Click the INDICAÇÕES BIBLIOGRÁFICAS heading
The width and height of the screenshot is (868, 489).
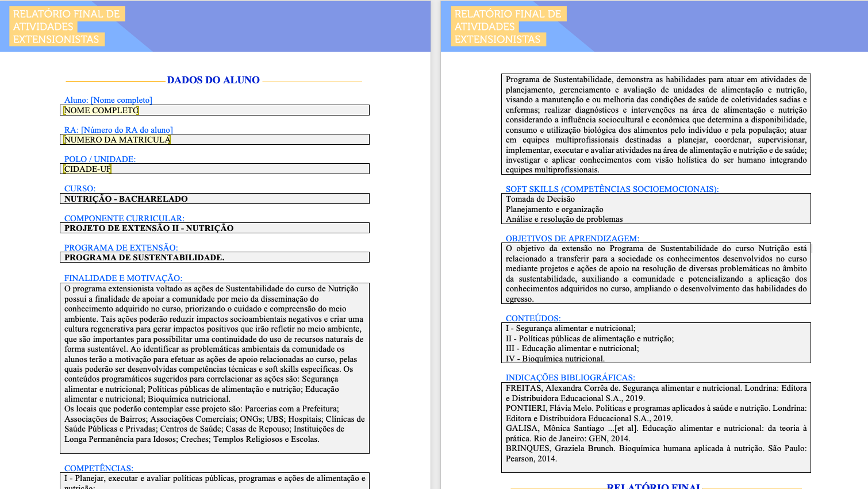pyautogui.click(x=570, y=378)
